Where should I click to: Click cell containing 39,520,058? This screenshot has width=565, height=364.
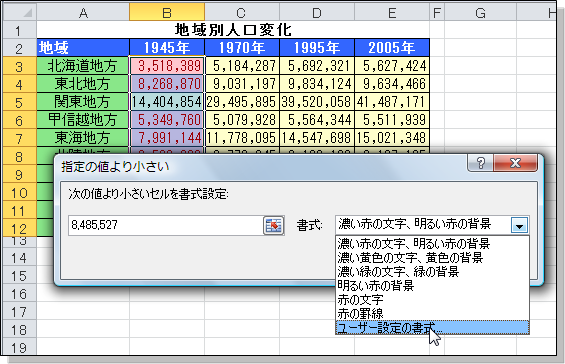pos(317,102)
